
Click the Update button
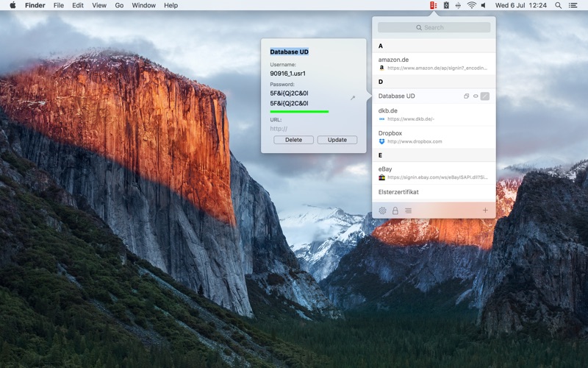[x=337, y=140]
